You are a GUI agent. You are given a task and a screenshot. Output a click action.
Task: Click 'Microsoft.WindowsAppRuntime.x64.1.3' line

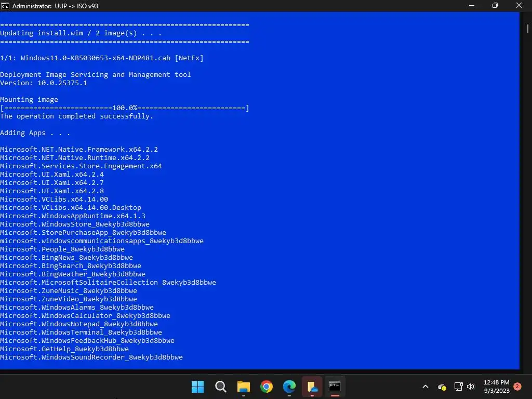pyautogui.click(x=73, y=216)
